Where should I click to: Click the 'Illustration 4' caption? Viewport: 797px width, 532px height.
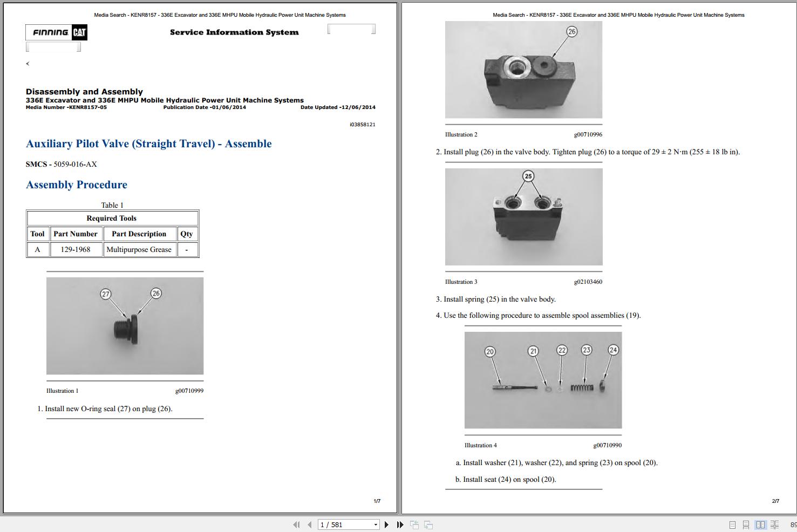pos(481,445)
